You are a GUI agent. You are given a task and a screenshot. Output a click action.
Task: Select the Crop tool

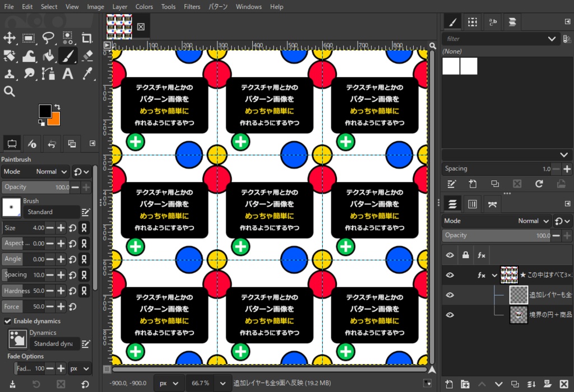87,38
